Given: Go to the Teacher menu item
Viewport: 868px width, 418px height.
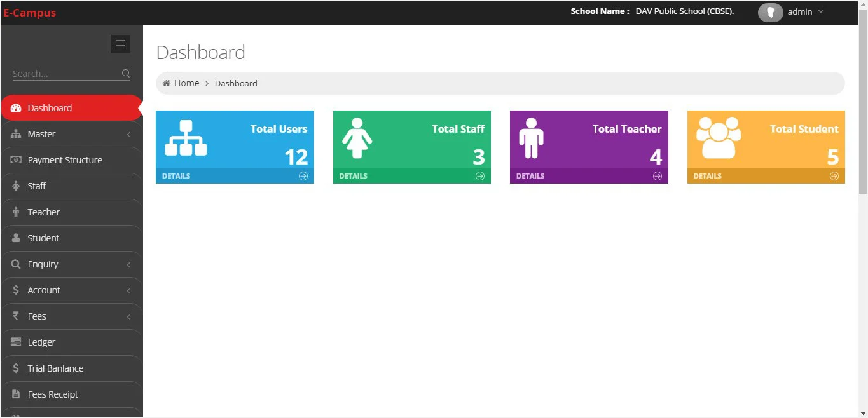Looking at the screenshot, I should (x=71, y=212).
